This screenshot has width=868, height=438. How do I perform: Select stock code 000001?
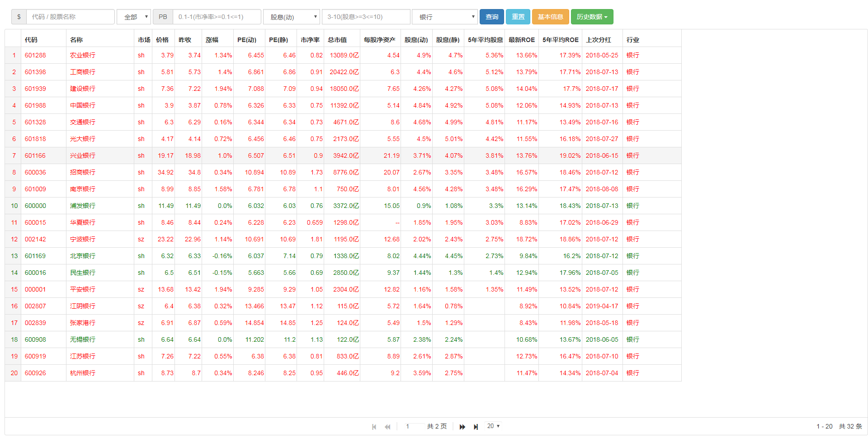coord(35,289)
